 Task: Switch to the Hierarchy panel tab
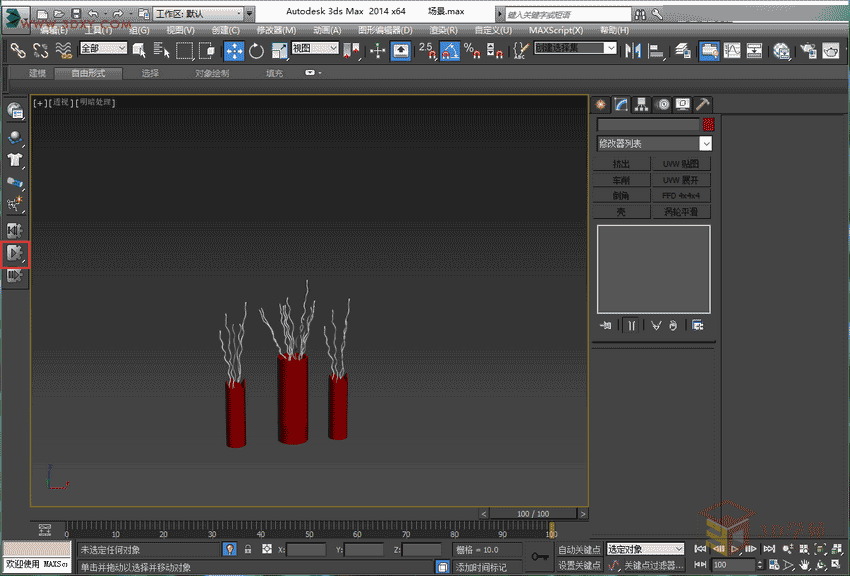tap(642, 104)
